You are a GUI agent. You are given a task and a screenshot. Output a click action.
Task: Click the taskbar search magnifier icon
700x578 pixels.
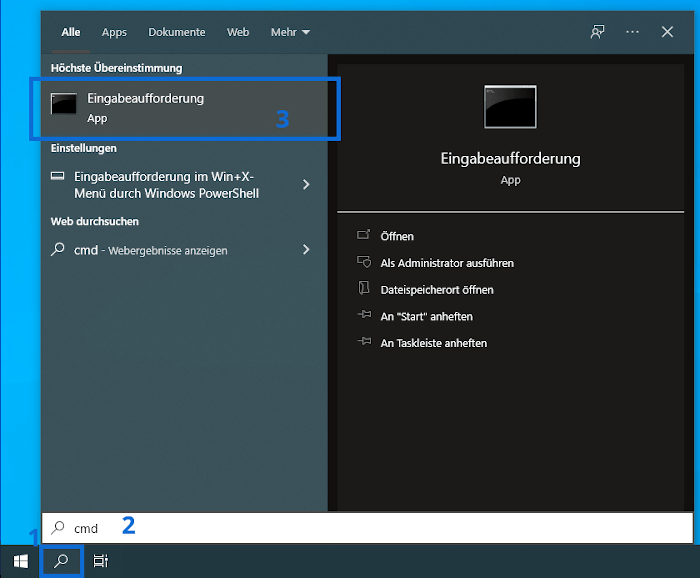61,561
